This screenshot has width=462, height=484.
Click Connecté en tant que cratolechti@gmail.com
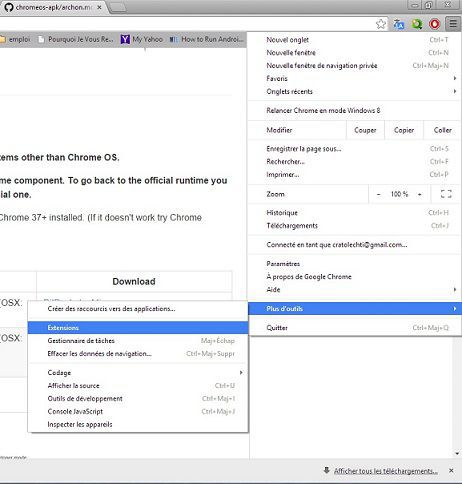point(355,245)
